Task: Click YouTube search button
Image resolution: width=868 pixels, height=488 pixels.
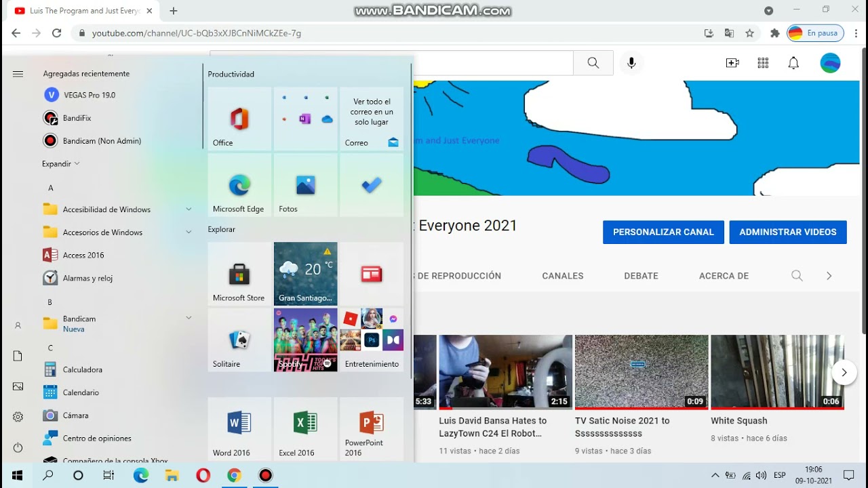Action: click(593, 63)
